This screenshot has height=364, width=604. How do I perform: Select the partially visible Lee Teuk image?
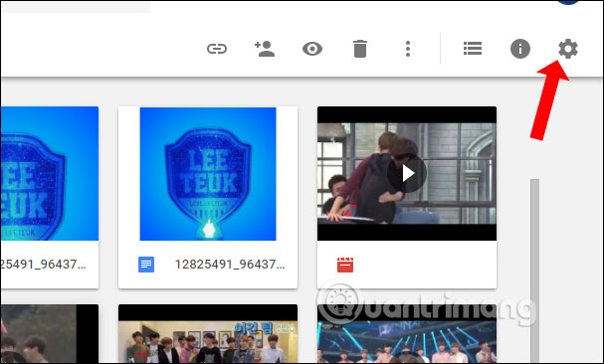50,174
